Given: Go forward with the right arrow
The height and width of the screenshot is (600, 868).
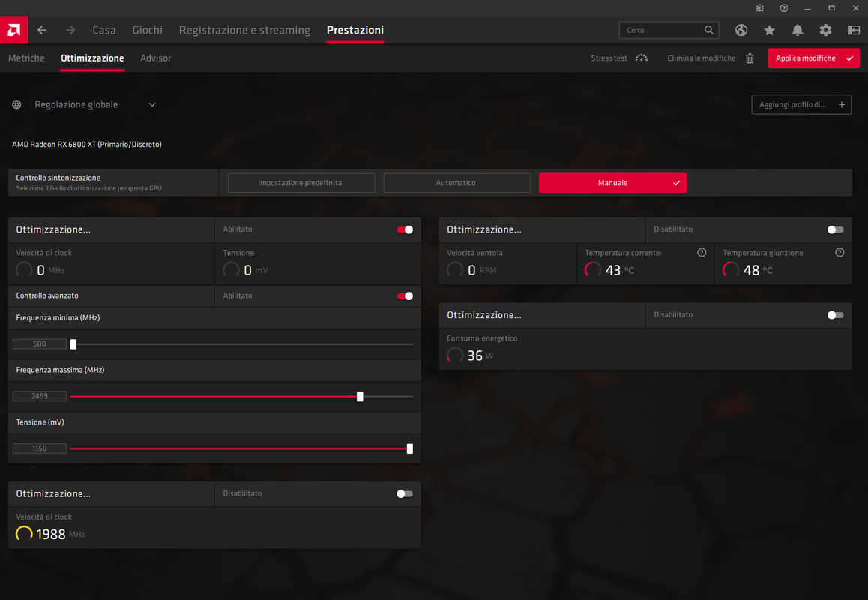Looking at the screenshot, I should pyautogui.click(x=70, y=30).
